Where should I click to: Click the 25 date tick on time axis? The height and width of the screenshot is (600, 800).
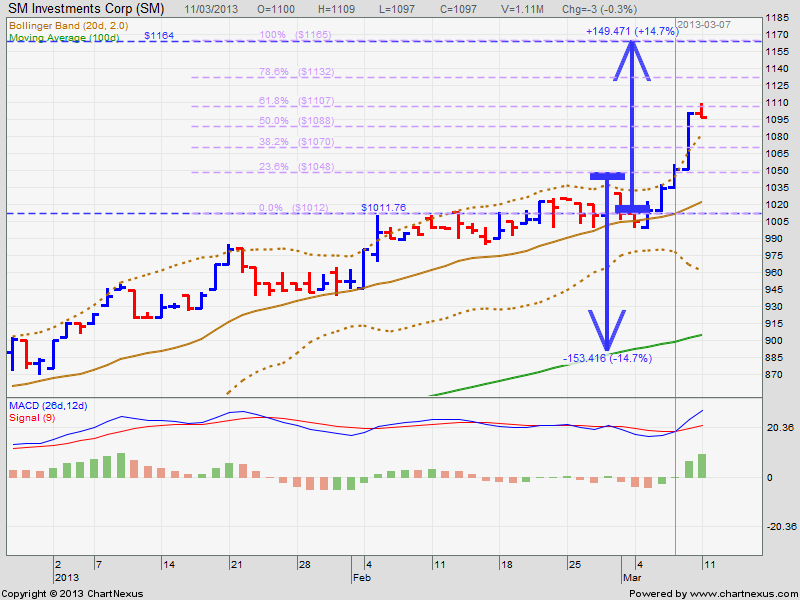click(574, 565)
